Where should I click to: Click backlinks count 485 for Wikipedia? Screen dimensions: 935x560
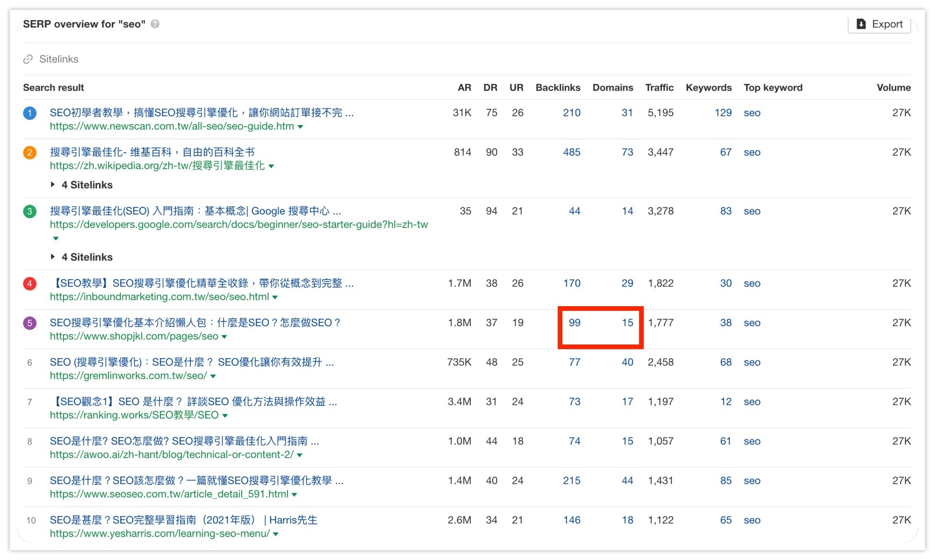pyautogui.click(x=571, y=152)
